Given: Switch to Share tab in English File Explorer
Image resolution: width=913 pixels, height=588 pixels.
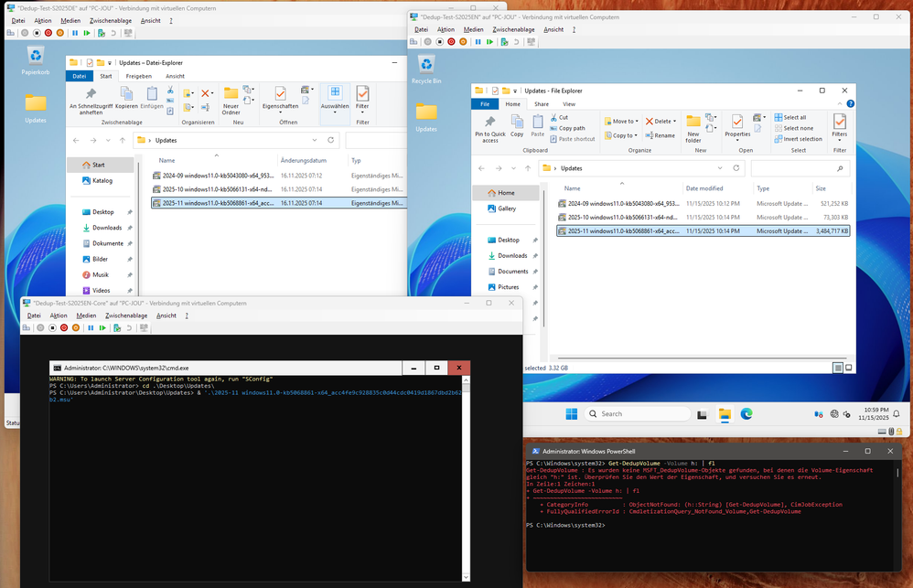Looking at the screenshot, I should tap(542, 104).
